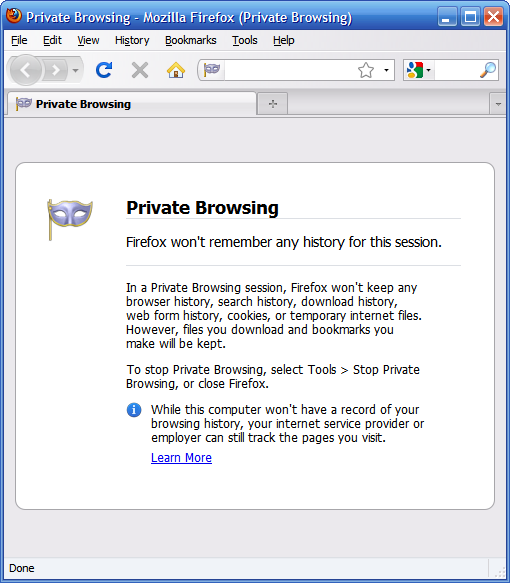Open a new tab with plus button
The image size is (510, 583).
[273, 104]
